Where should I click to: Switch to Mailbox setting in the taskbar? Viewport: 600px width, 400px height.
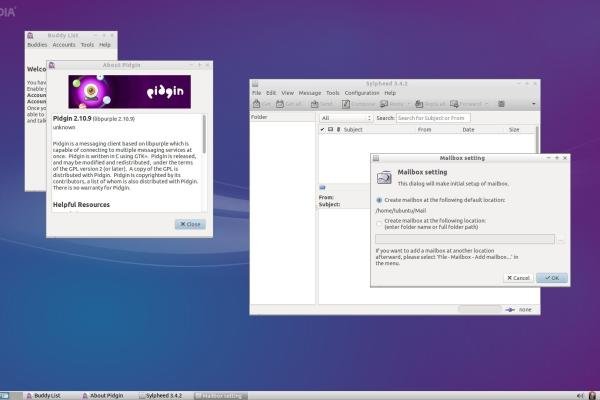pos(220,395)
